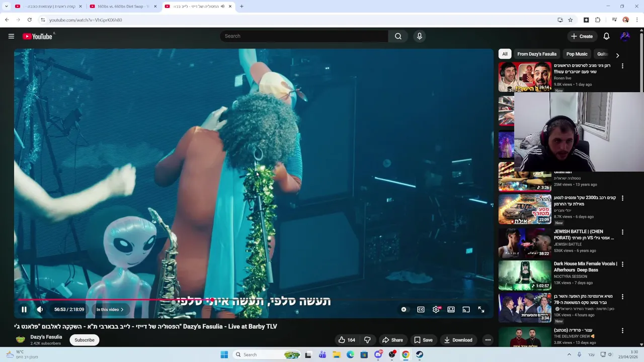Show more filter chips with the right chevron

coord(617,55)
